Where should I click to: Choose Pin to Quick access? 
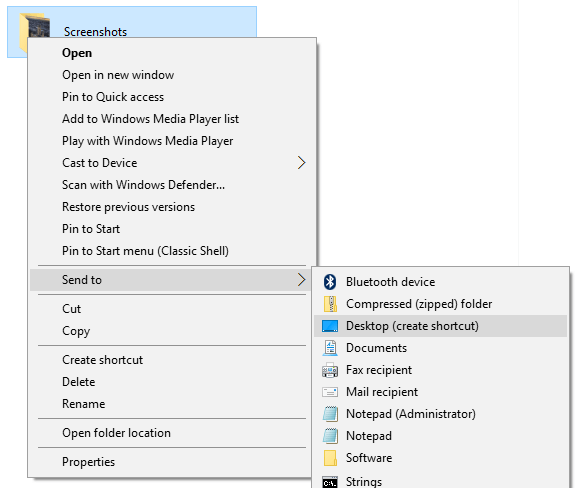click(113, 97)
